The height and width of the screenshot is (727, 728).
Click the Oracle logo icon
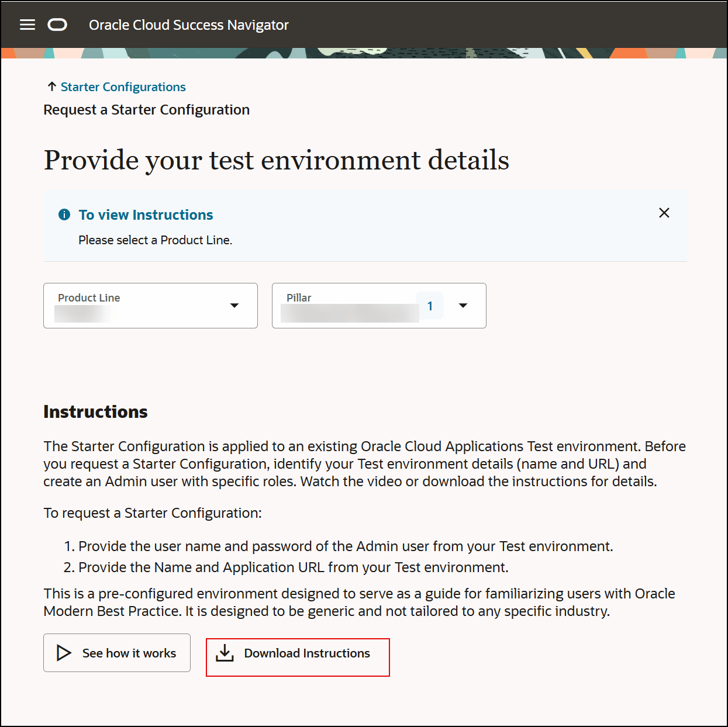point(57,25)
